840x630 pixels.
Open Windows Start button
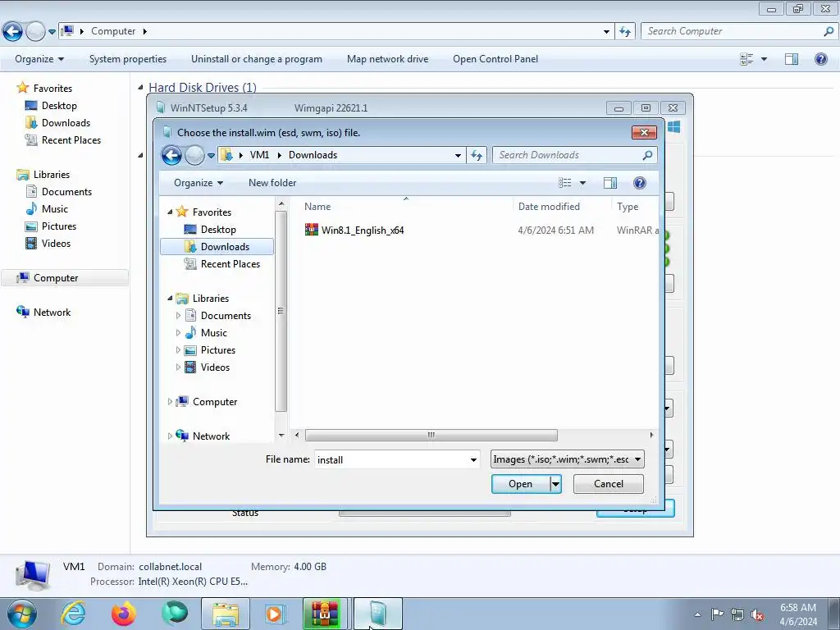click(x=21, y=614)
